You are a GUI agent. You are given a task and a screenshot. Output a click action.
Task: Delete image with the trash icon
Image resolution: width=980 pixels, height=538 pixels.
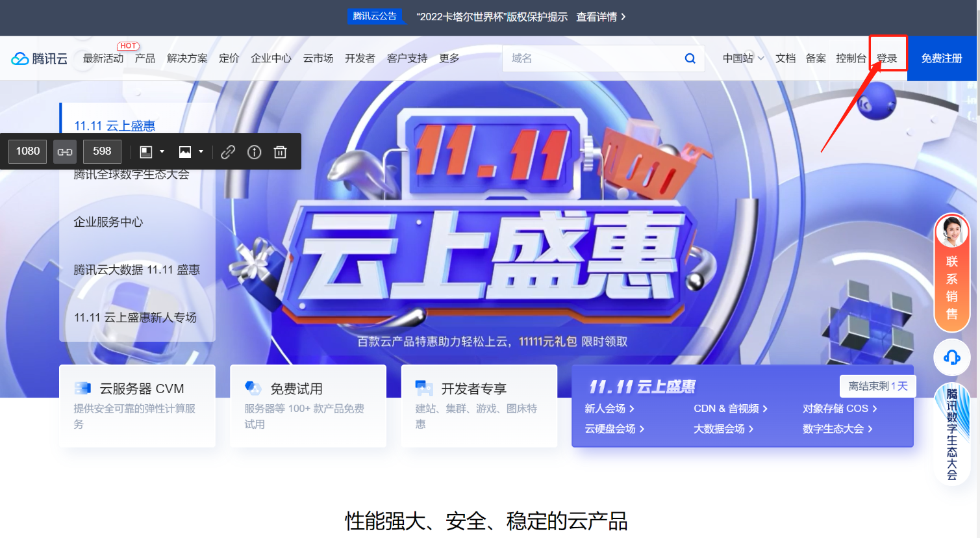click(281, 152)
